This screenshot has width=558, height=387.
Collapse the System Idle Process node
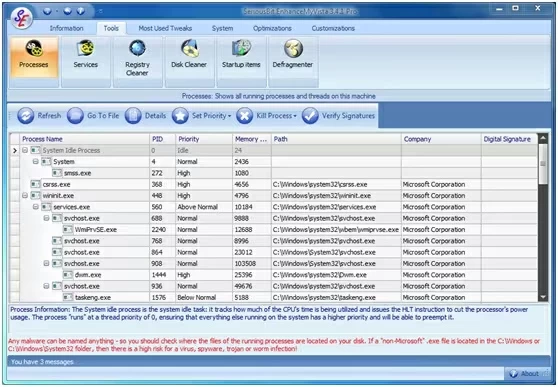[25, 150]
